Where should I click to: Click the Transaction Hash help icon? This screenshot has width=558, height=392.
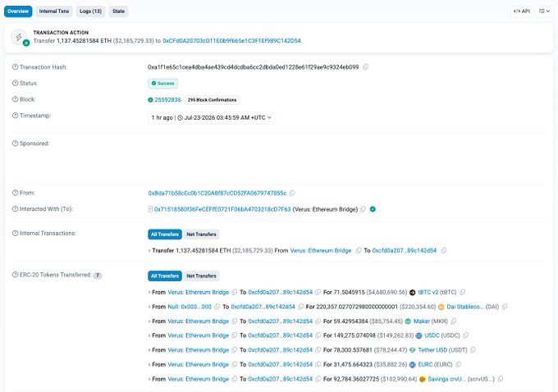15,67
